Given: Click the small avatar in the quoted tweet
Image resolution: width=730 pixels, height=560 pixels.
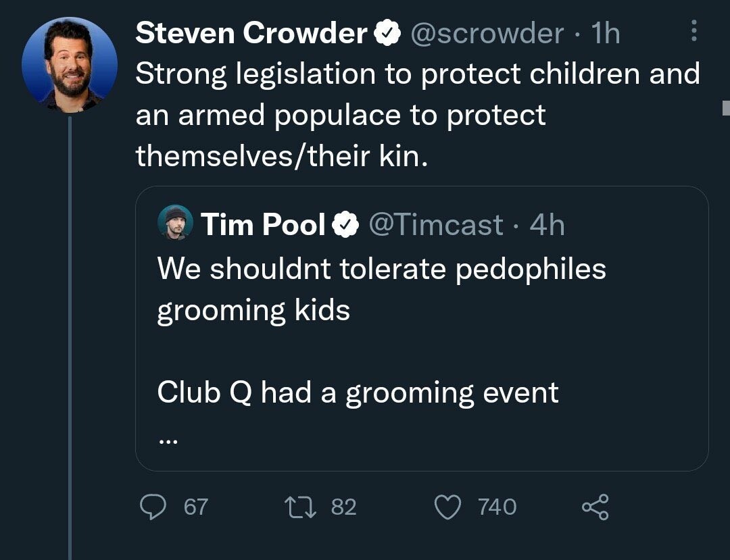Looking at the screenshot, I should coord(176,223).
